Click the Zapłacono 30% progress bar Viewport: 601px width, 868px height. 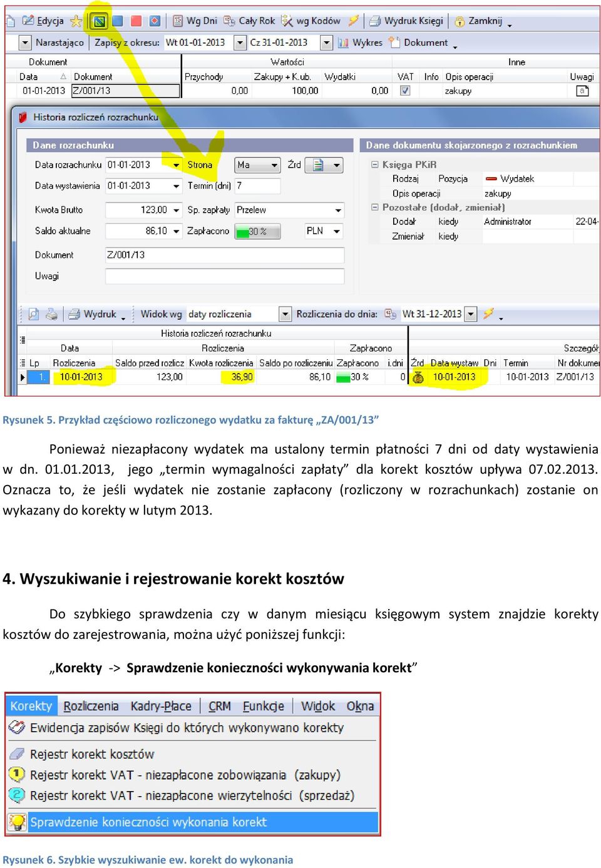257,231
